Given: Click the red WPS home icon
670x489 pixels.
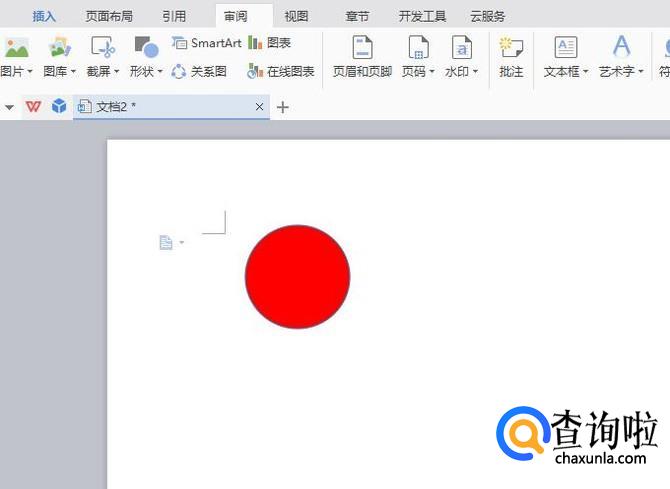Looking at the screenshot, I should (33, 106).
